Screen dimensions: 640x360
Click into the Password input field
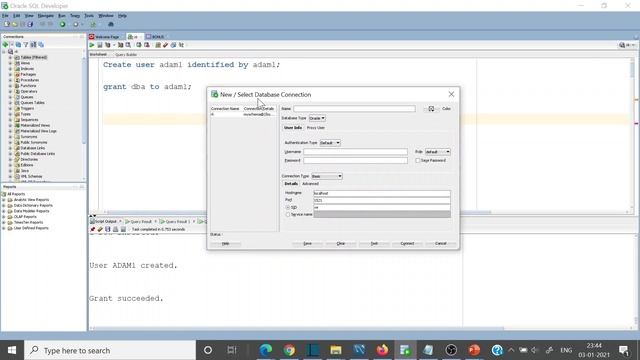click(355, 161)
